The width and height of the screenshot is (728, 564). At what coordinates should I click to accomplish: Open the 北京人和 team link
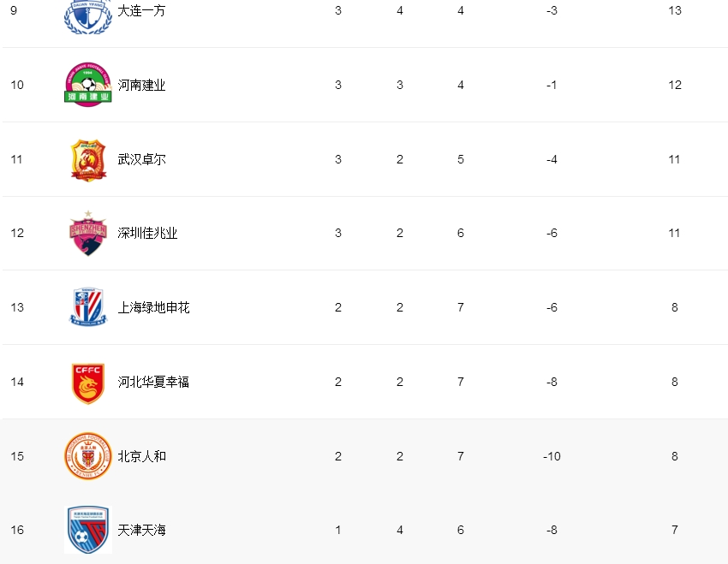(141, 456)
